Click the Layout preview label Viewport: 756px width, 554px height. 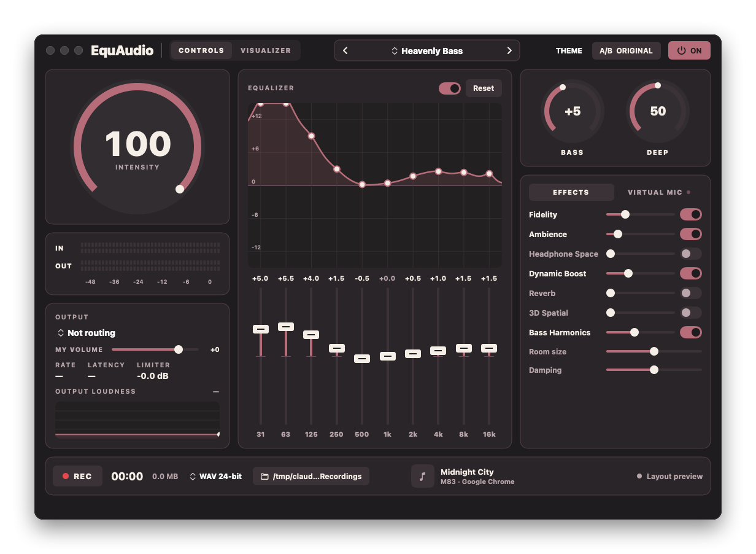click(674, 477)
